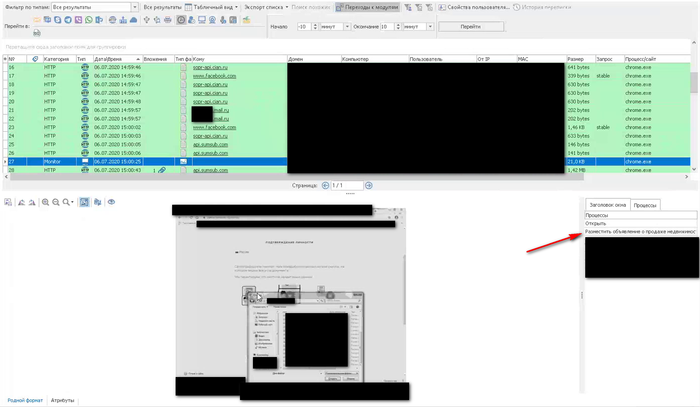Open api.sumsub.com link in row 25
Viewport: 700px width, 407px height.
[x=210, y=145]
